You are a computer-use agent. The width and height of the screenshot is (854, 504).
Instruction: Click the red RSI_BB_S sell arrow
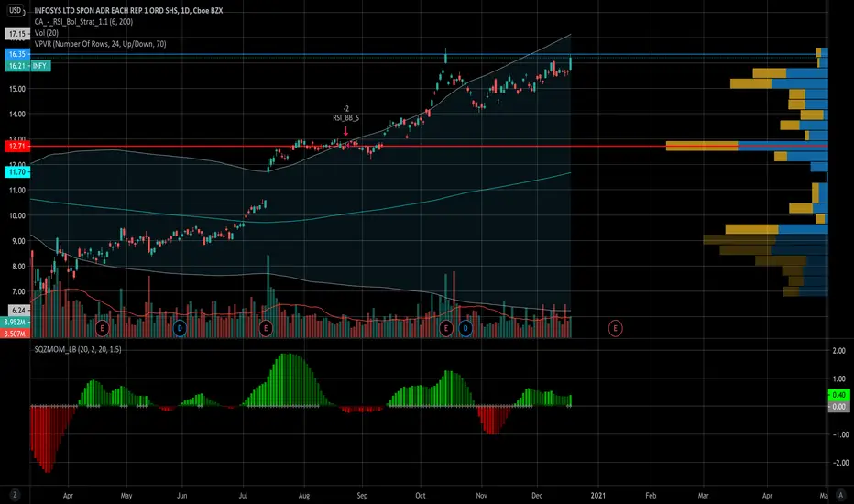[x=345, y=131]
